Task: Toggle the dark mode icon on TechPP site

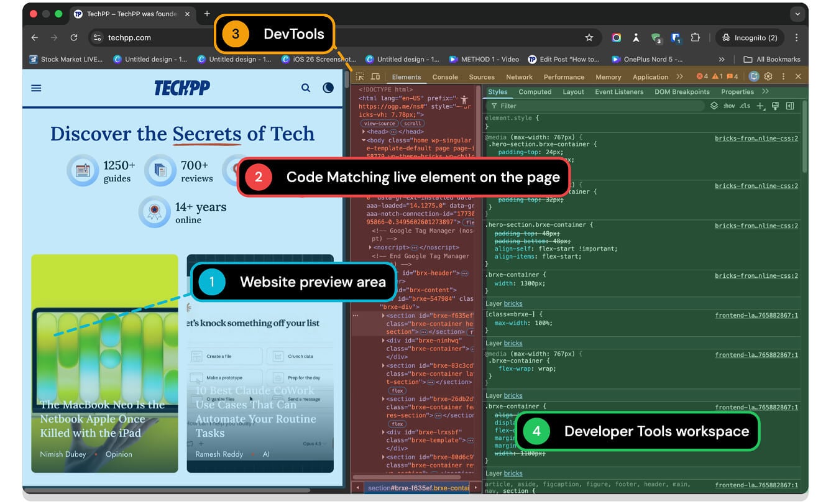Action: pos(328,88)
